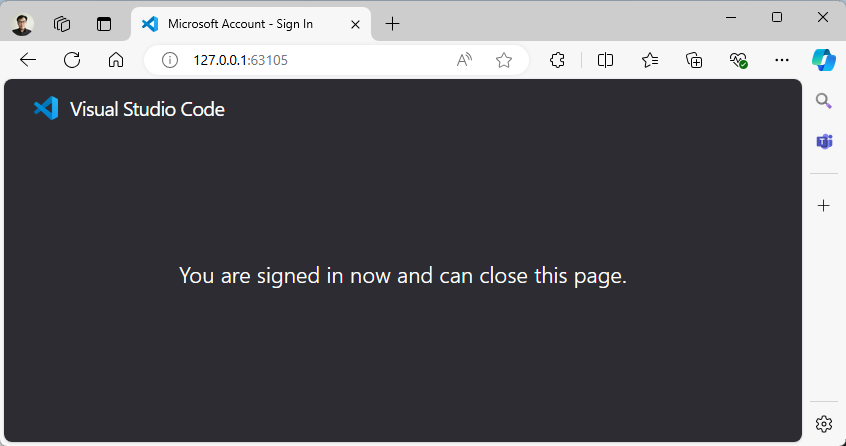Viewport: 846px width, 446px height.
Task: Toggle Split screen view icon
Action: pos(605,60)
